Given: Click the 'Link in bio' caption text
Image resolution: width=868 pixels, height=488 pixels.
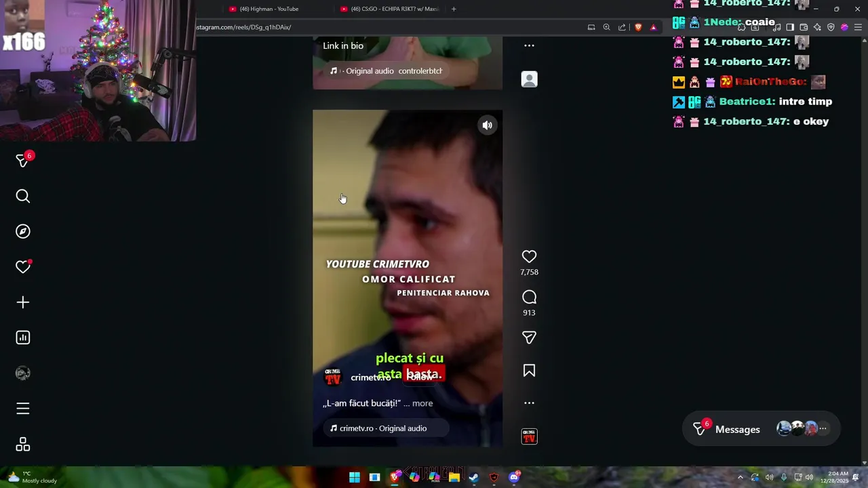Looking at the screenshot, I should (343, 45).
